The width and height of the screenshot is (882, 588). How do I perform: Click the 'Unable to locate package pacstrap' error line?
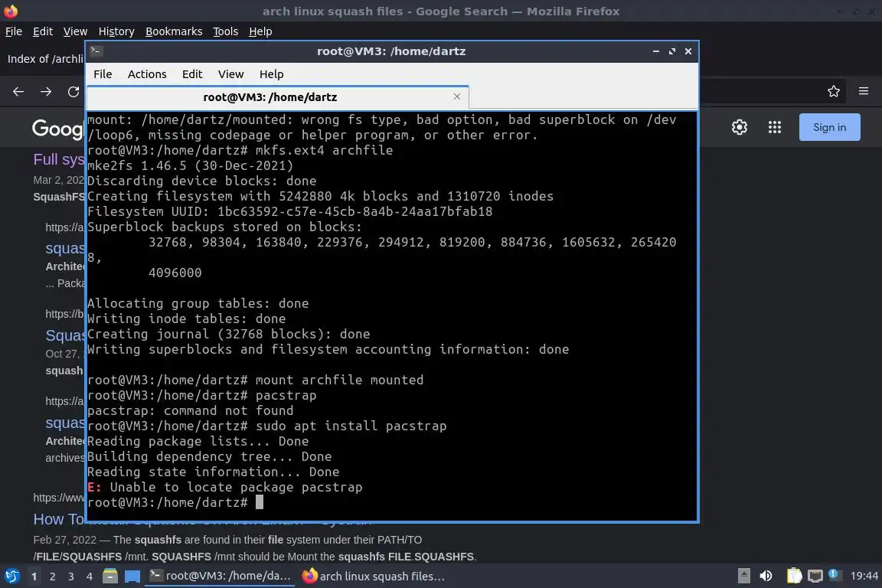click(225, 487)
